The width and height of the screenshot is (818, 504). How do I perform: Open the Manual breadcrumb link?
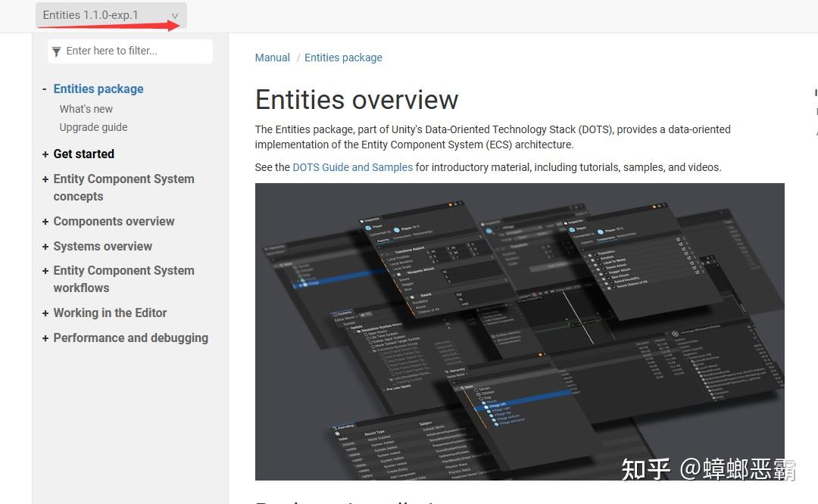pos(272,57)
